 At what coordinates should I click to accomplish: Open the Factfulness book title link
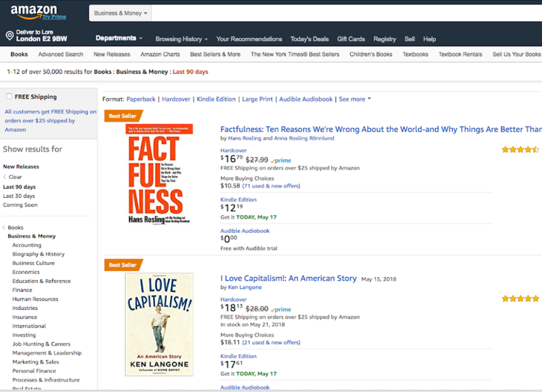click(381, 129)
